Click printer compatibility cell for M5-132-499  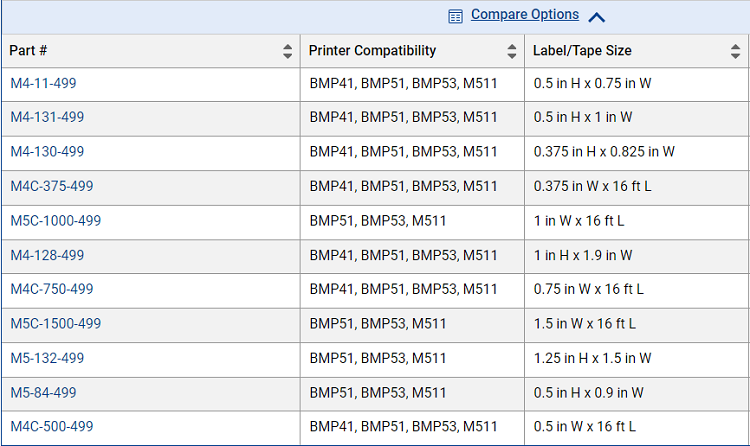click(x=412, y=359)
